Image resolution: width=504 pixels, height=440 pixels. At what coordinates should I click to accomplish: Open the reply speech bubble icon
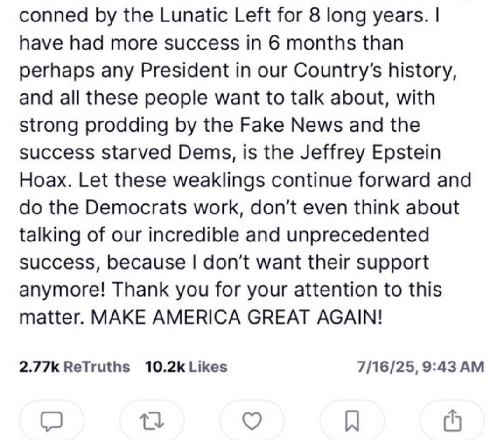[x=51, y=422]
